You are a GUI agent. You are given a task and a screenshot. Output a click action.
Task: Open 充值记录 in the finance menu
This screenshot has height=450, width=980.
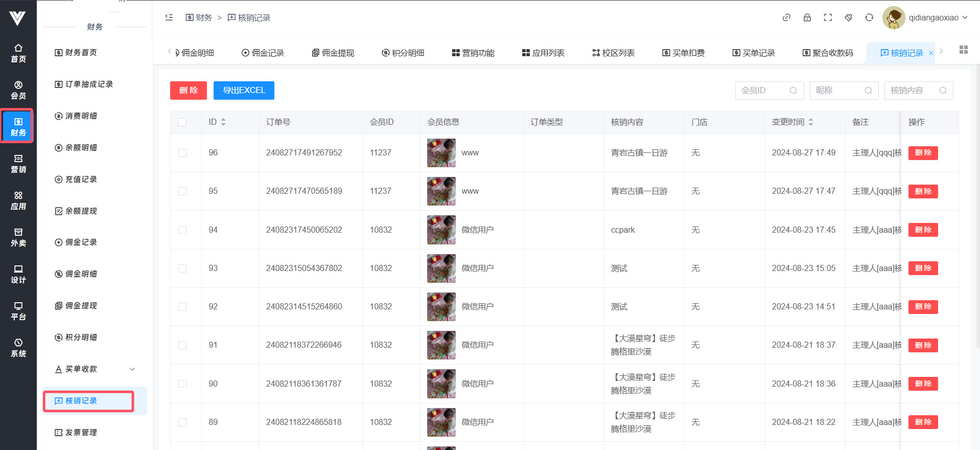pos(81,179)
